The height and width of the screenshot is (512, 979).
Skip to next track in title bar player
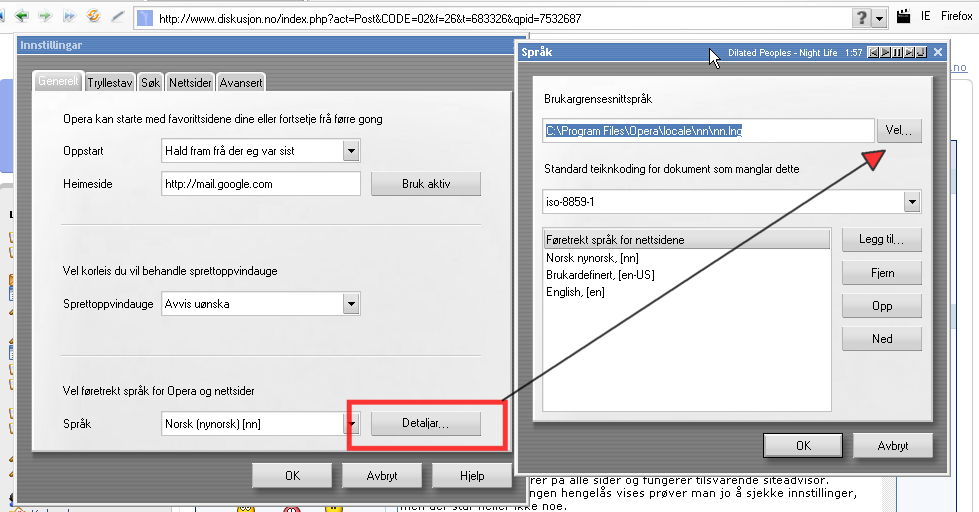tap(910, 52)
